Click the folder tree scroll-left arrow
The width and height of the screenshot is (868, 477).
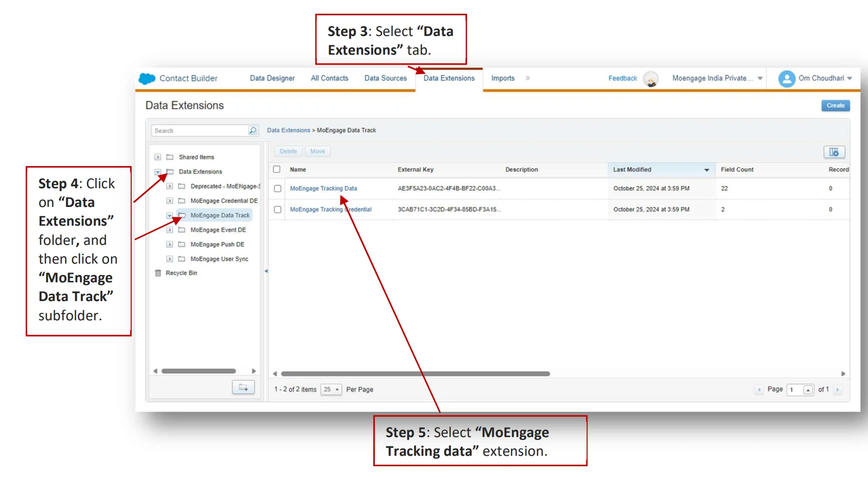pyautogui.click(x=155, y=371)
